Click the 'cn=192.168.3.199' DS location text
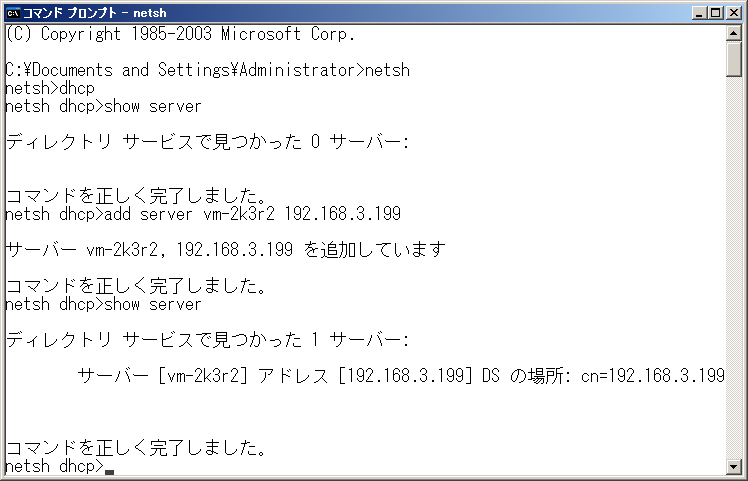This screenshot has width=748, height=481. (653, 376)
